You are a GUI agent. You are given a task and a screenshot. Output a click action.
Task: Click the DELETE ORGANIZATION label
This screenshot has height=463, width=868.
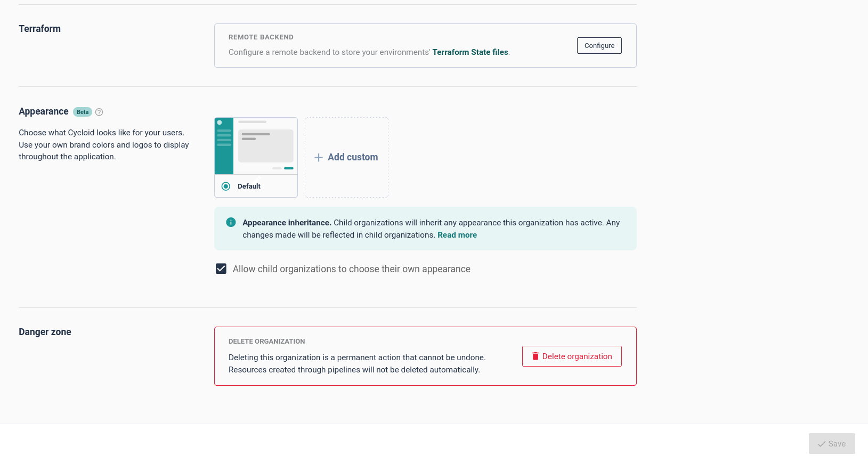[267, 342]
